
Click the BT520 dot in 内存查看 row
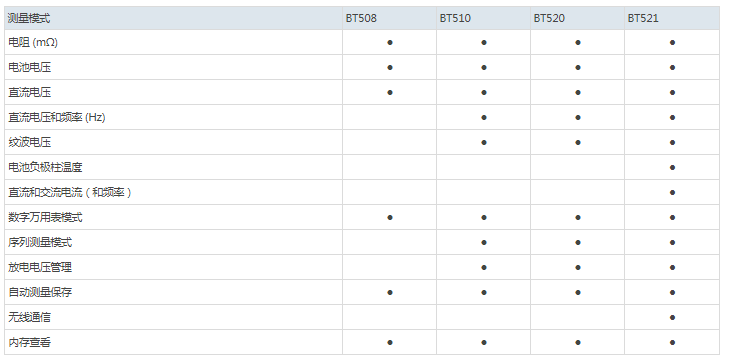tap(578, 343)
